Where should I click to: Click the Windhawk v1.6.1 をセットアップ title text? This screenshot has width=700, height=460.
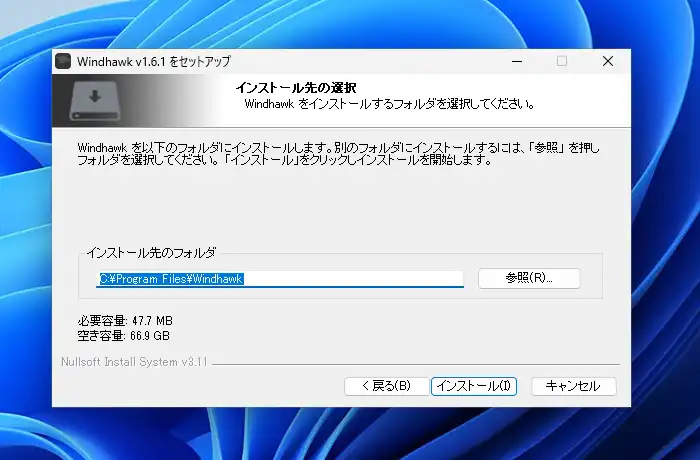(x=154, y=61)
